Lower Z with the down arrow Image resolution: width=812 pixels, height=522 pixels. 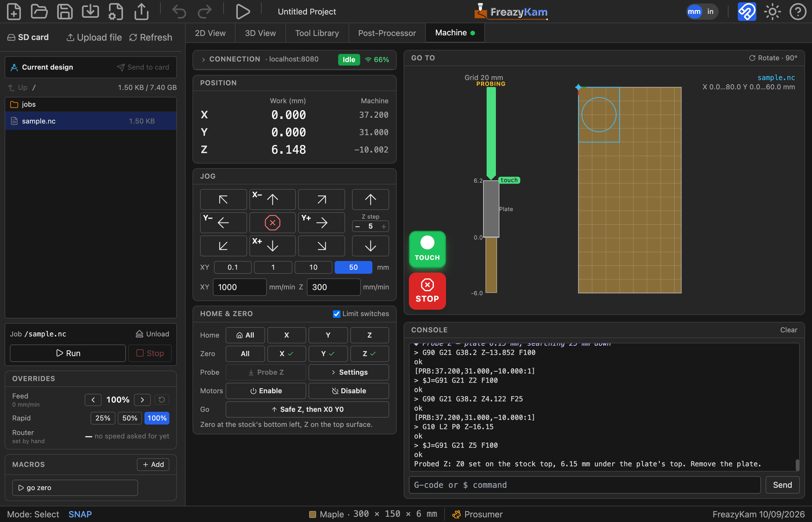tap(370, 246)
